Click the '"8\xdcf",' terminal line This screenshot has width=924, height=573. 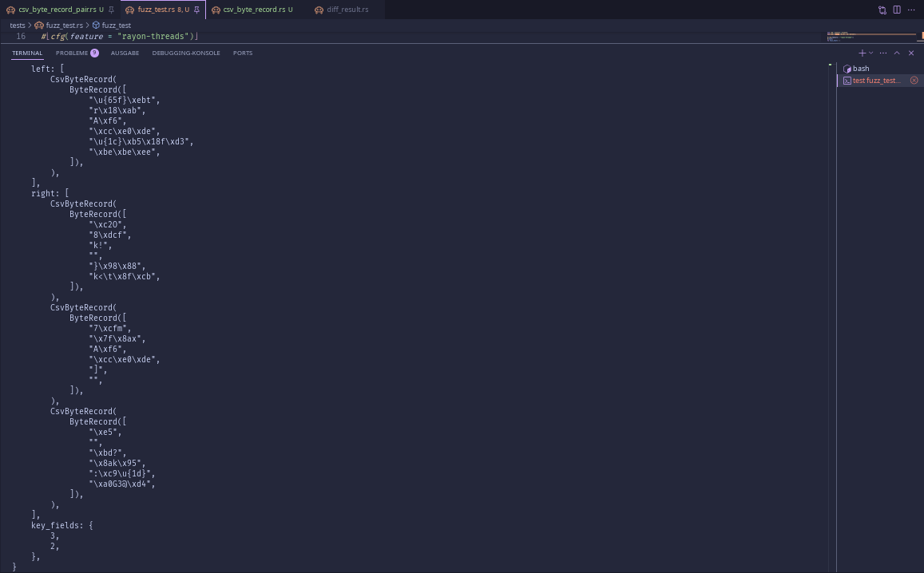point(110,235)
